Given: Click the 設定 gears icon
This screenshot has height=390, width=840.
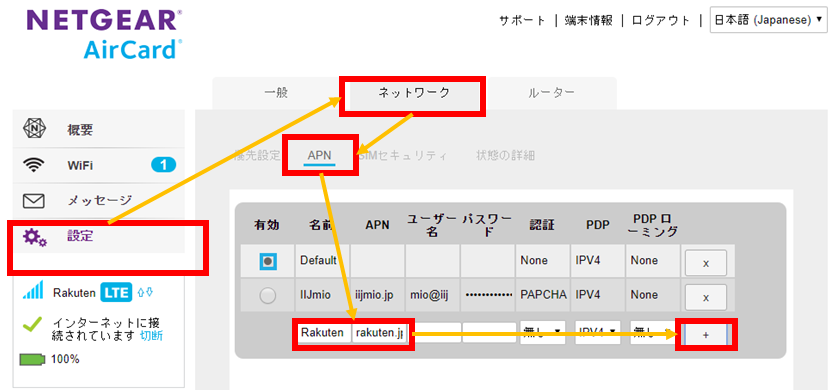Looking at the screenshot, I should [x=35, y=237].
